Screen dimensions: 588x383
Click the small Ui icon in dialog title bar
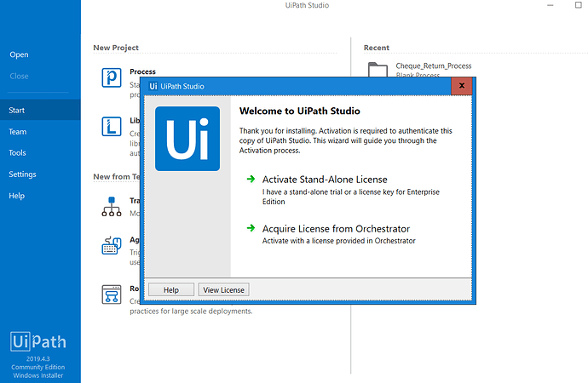[153, 86]
